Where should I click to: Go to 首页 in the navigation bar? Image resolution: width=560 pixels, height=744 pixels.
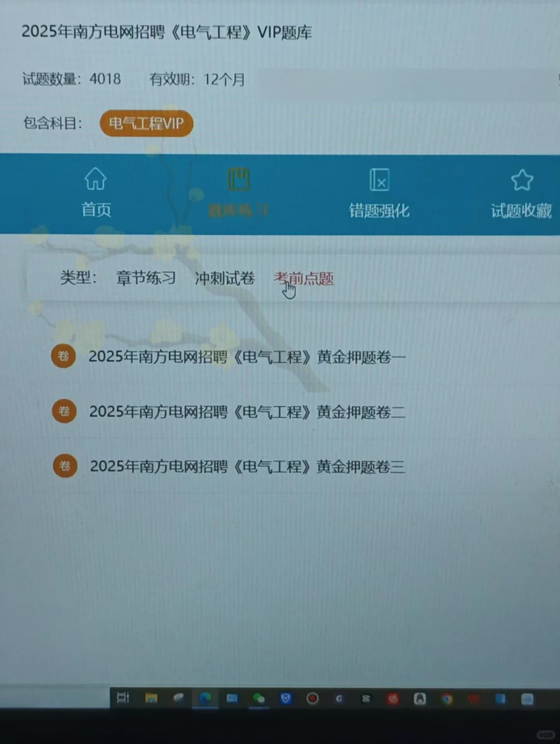point(96,209)
